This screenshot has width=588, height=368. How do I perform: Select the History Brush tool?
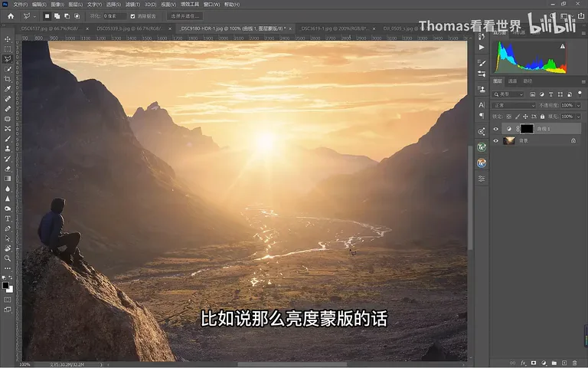tap(8, 159)
